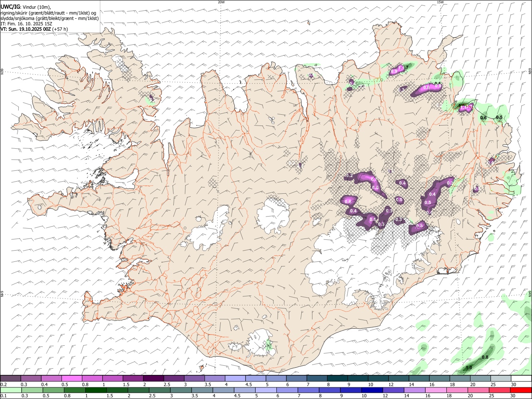Select bright pink upper legend swatch between 0.5 and 0.8

click(x=72, y=378)
